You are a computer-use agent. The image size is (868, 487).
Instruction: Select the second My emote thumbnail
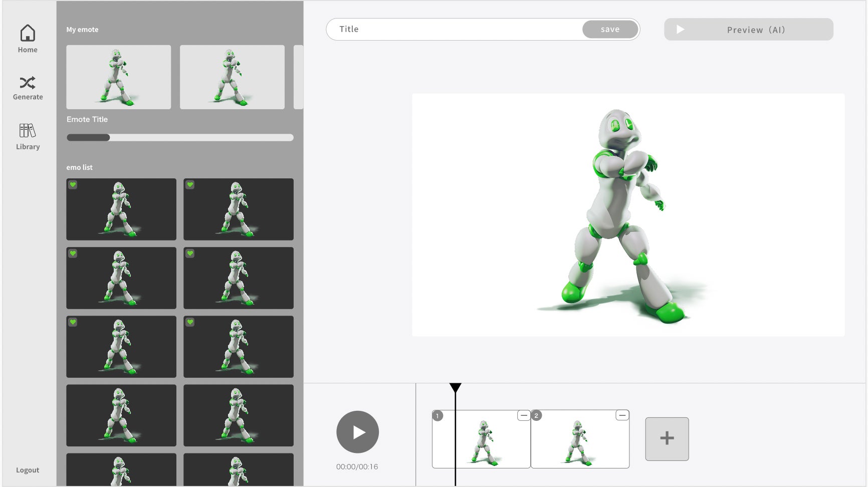[232, 77]
